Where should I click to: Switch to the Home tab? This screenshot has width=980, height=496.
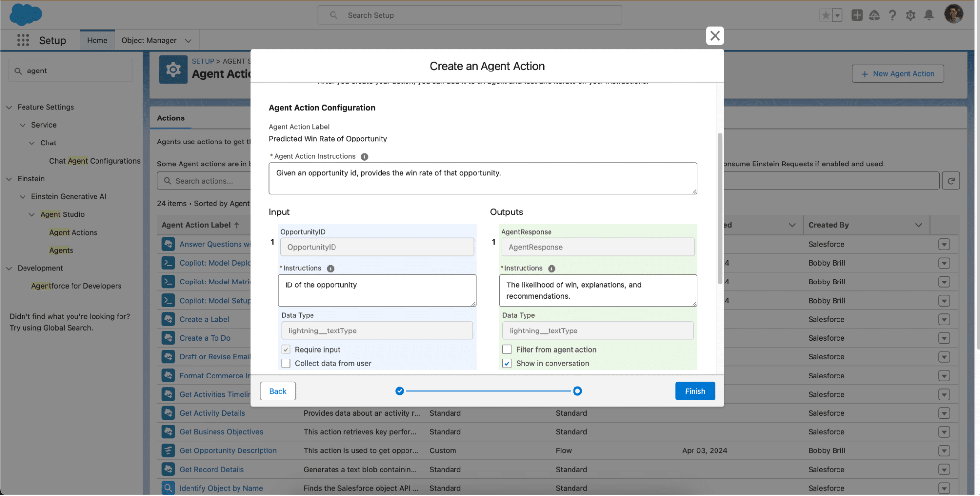tap(97, 40)
